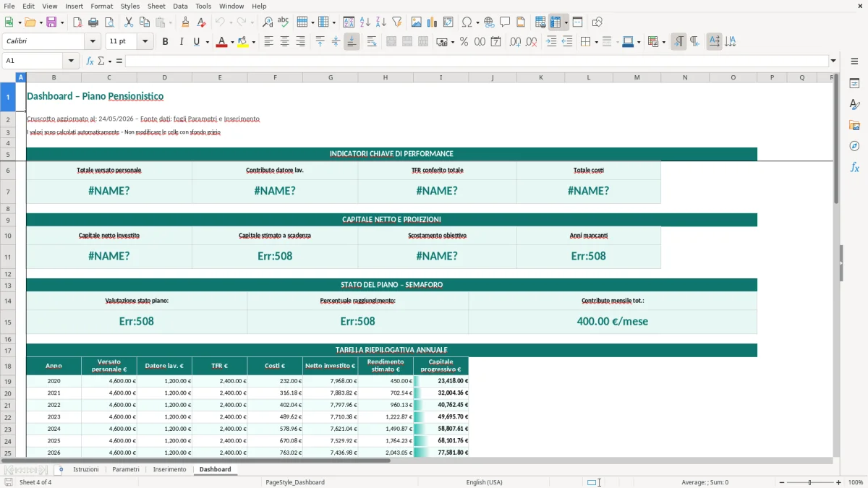Sort ascending A to Z

coord(365,22)
